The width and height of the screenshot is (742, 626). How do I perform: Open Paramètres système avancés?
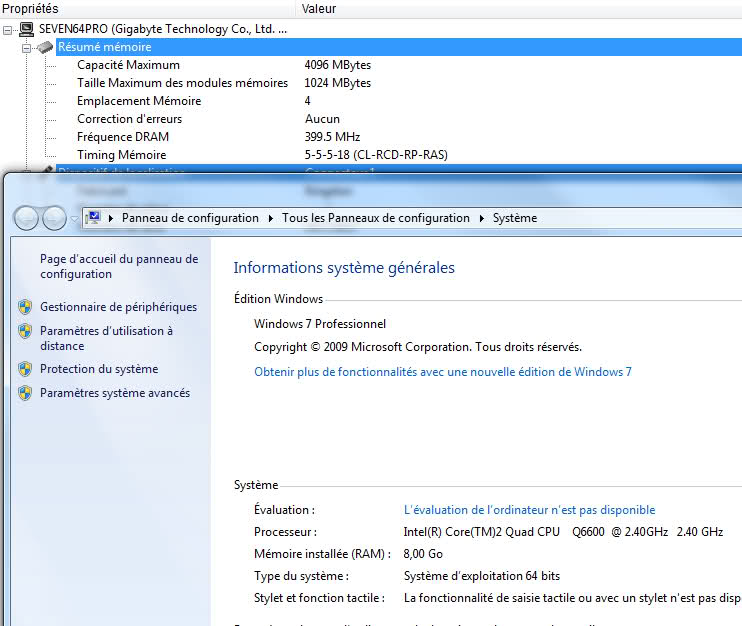(x=115, y=393)
